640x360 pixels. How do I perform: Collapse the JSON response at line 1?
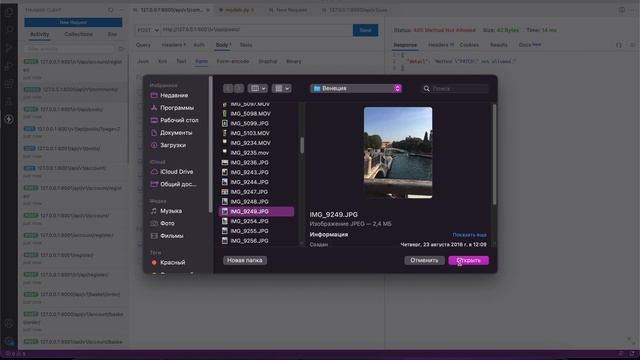398,55
